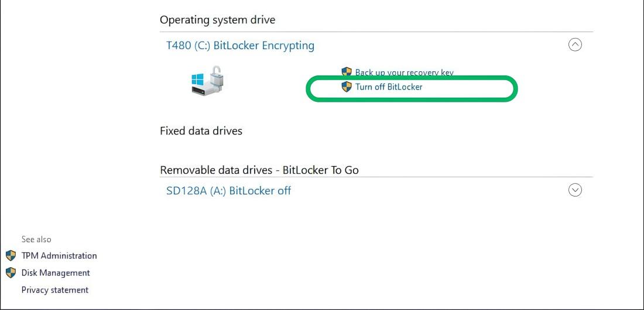The height and width of the screenshot is (310, 644).
Task: Click the Fixed data drives heading
Action: point(201,131)
